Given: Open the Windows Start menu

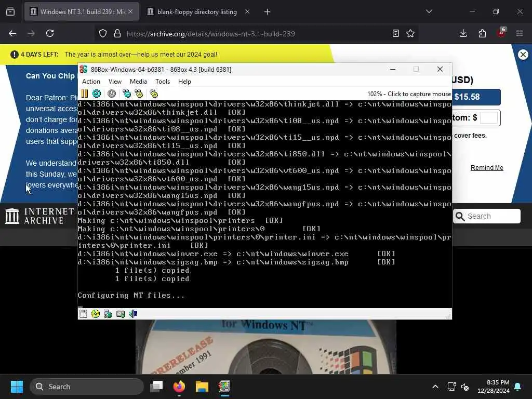Looking at the screenshot, I should click(17, 387).
